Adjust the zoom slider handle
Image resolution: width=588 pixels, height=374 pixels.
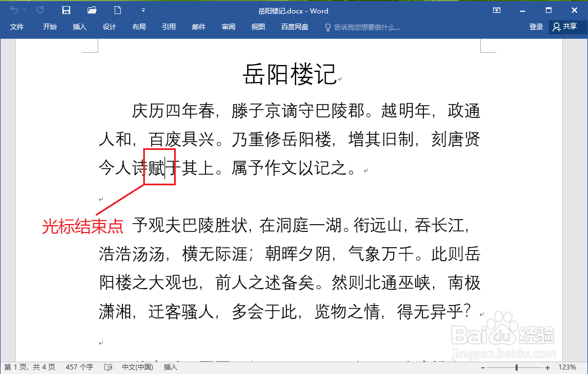517,368
